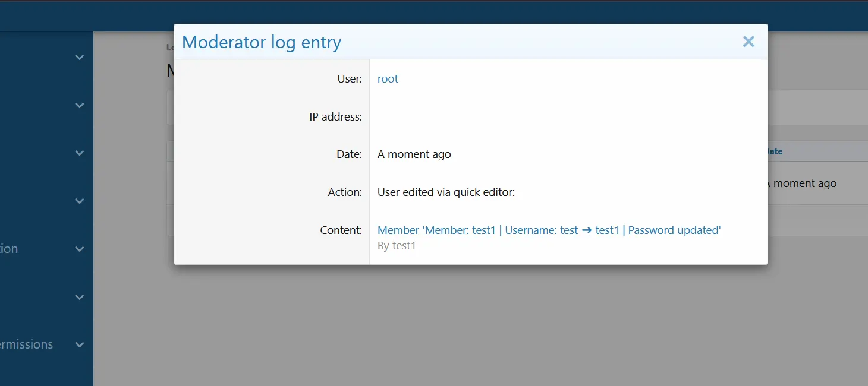The image size is (868, 386).
Task: Click the 'A moment ago' date value in dialog
Action: [414, 154]
